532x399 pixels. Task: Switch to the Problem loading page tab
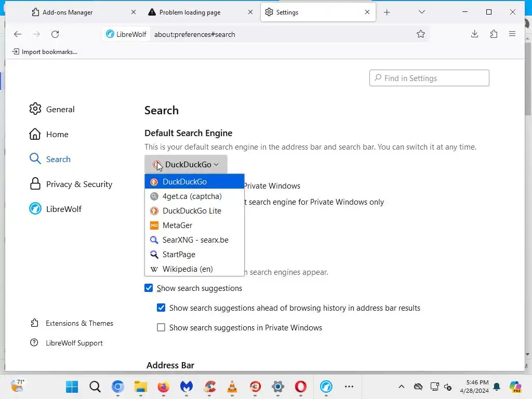(x=200, y=12)
